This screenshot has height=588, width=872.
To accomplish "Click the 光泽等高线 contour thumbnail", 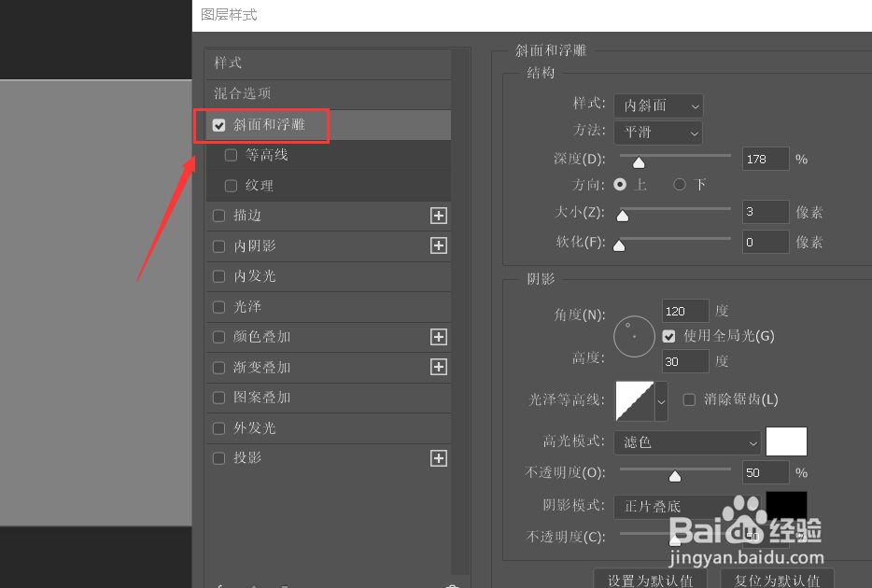I will [635, 400].
